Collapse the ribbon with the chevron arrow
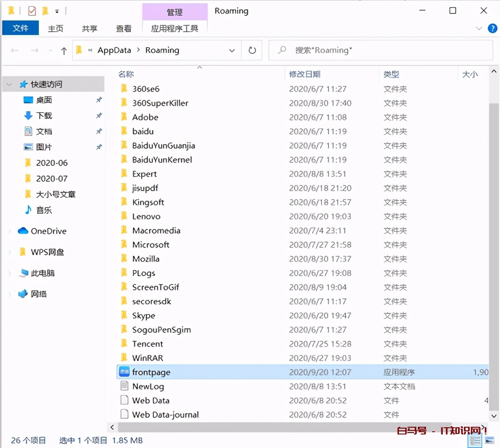 pos(480,28)
